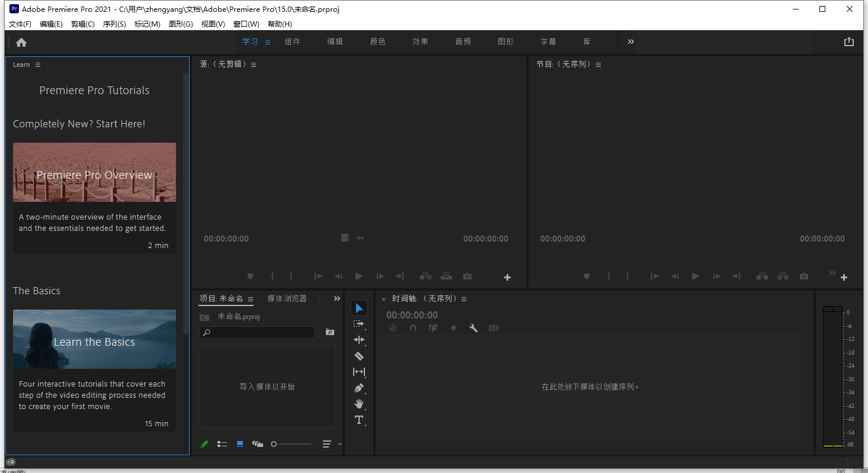Screen dimensions: 868x473
Task: Go to In point in Source monitor
Action: point(318,276)
